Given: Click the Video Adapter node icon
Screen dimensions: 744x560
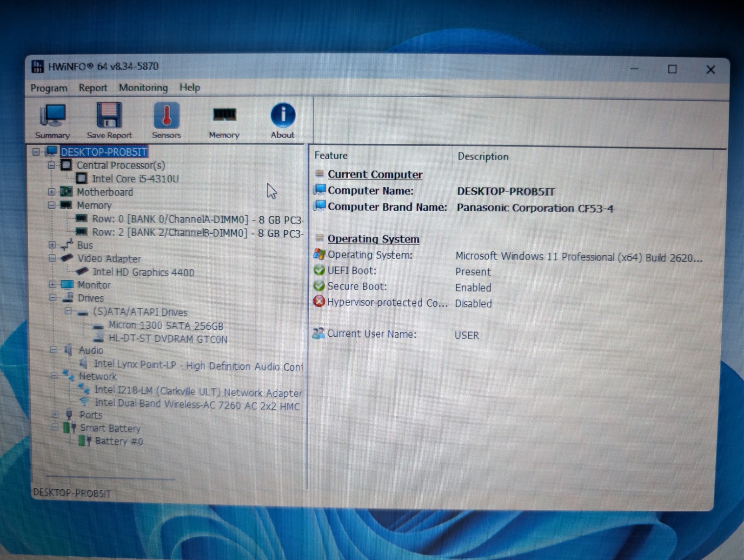Looking at the screenshot, I should pyautogui.click(x=67, y=258).
